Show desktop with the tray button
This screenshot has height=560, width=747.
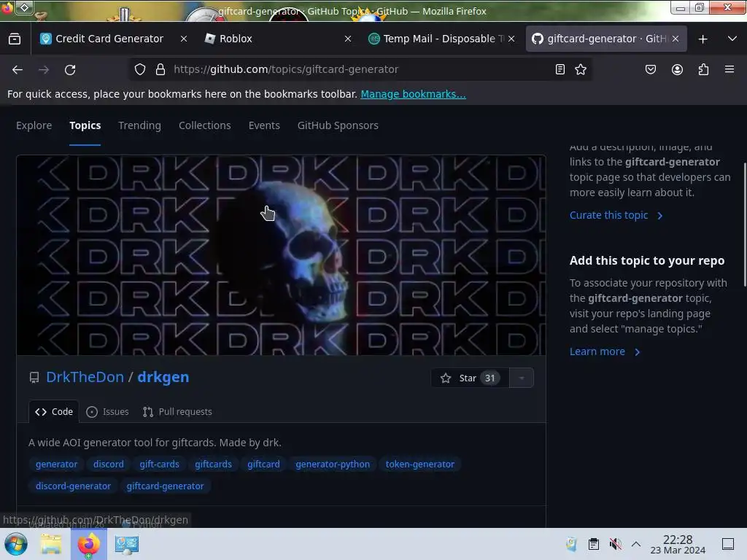pyautogui.click(x=728, y=544)
